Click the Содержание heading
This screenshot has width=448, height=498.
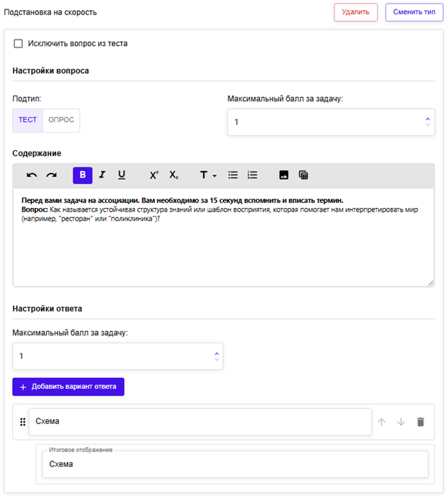point(37,153)
